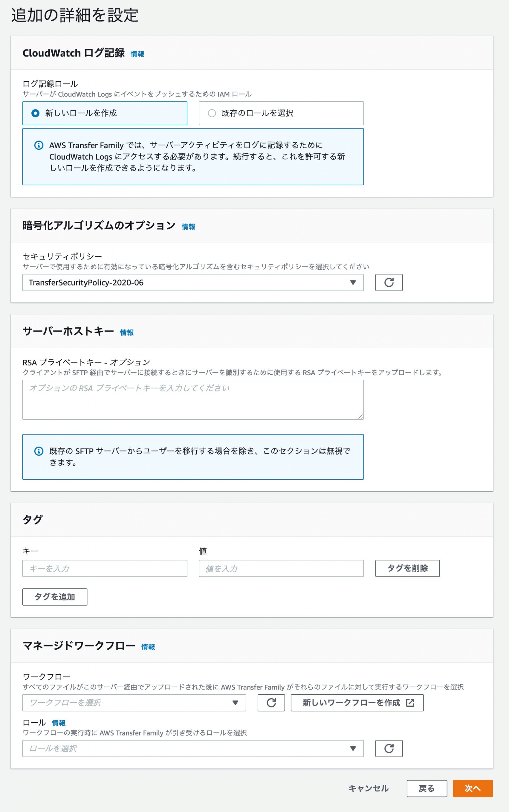Expand ワークフローを選択 dropdown
Image resolution: width=509 pixels, height=812 pixels.
(x=134, y=703)
